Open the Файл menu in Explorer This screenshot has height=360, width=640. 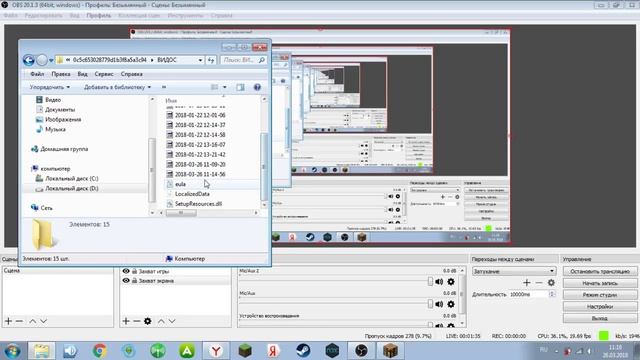[37, 74]
